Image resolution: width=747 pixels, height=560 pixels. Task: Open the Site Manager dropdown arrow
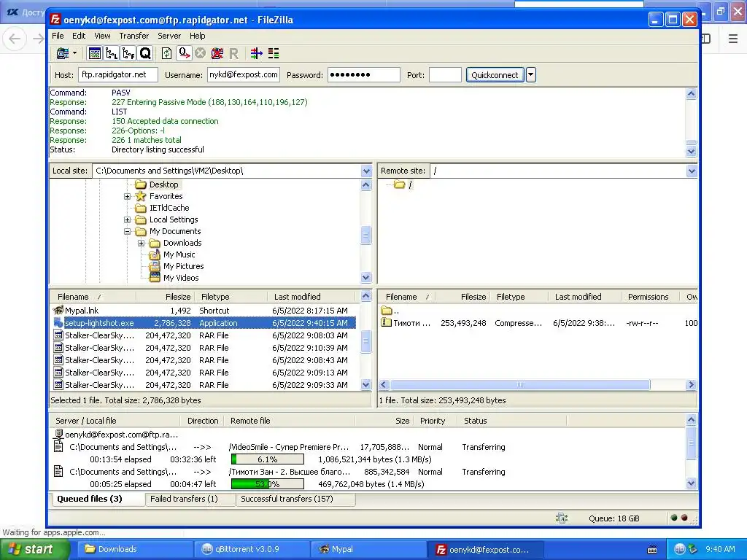(75, 52)
